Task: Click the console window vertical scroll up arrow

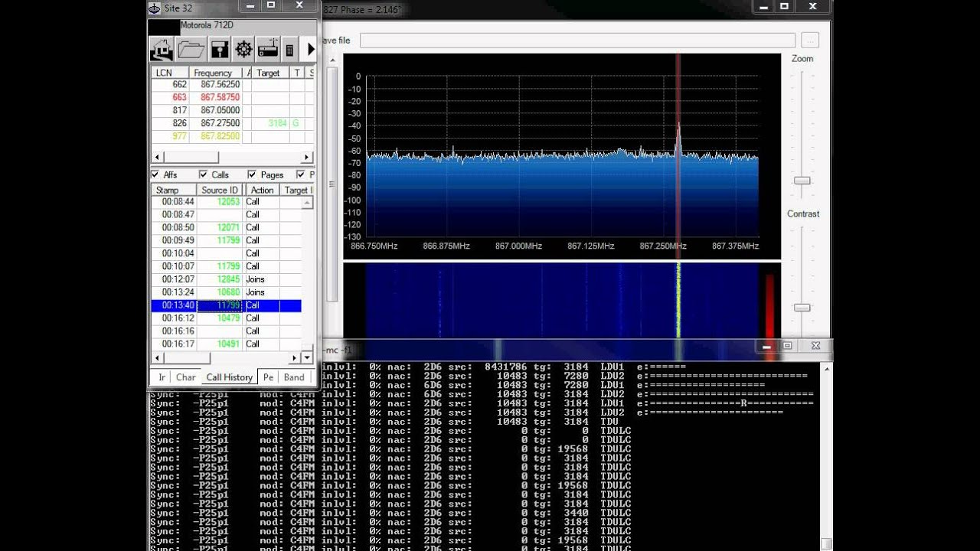Action: [827, 369]
